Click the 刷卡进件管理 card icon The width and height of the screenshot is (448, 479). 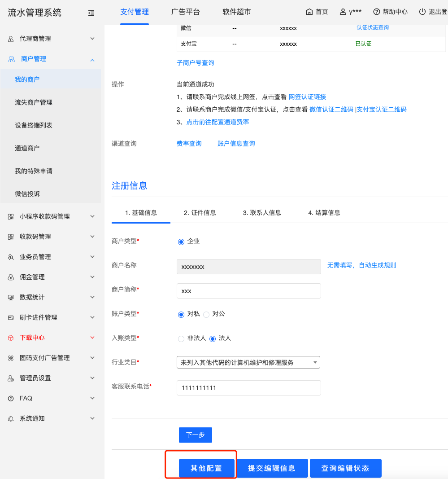11,318
